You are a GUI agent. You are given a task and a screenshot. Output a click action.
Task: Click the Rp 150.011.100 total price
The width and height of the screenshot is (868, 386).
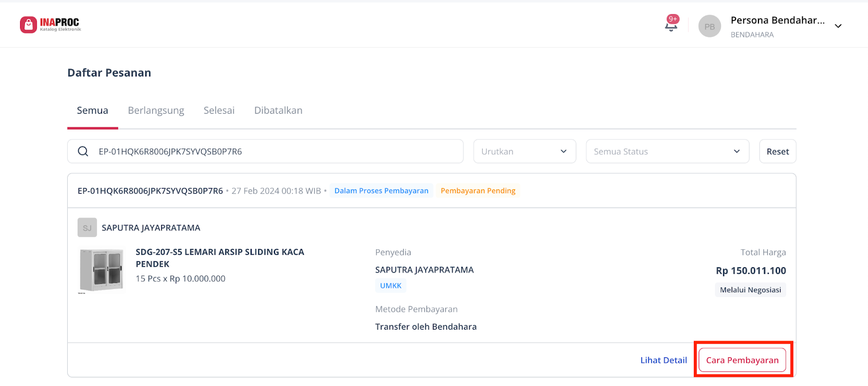point(751,271)
